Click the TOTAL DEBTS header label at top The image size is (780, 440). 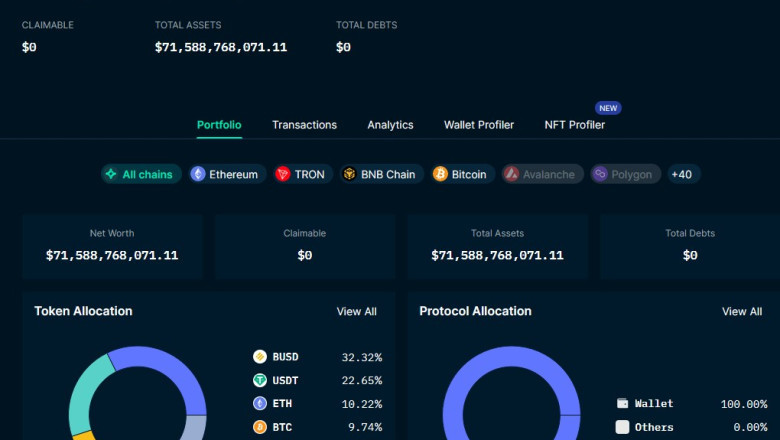coord(367,25)
